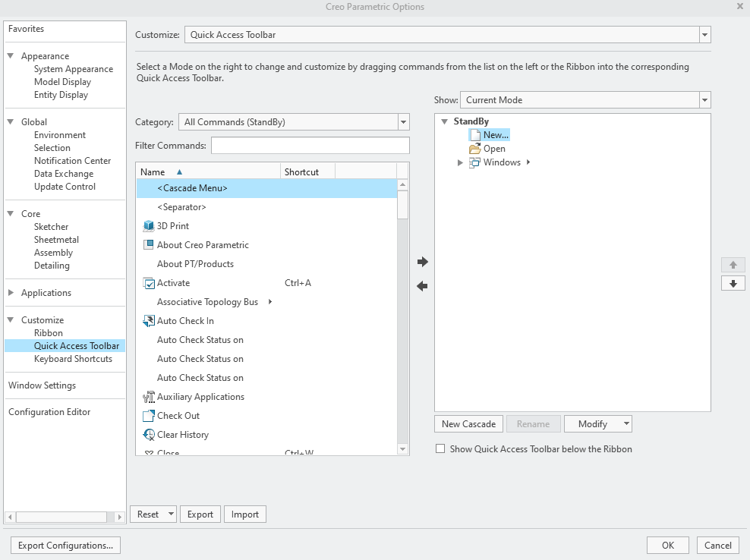Select the 3D Print command icon
The width and height of the screenshot is (750, 560).
tap(147, 225)
